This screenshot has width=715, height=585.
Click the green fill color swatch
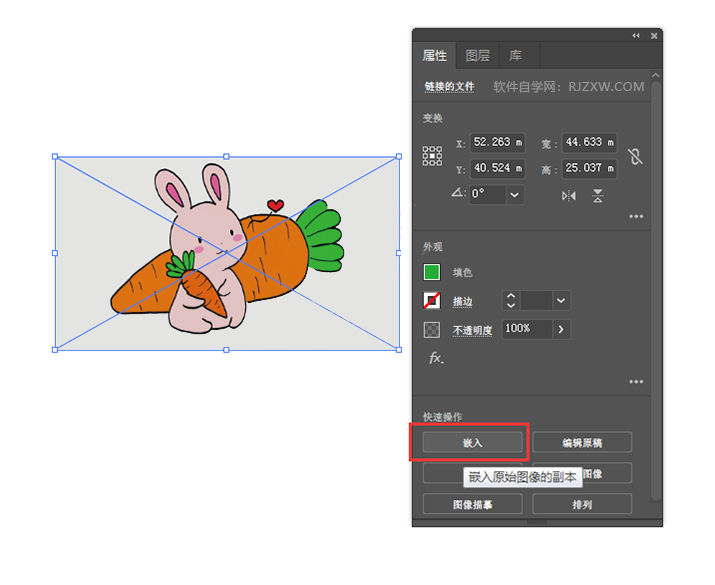click(432, 272)
